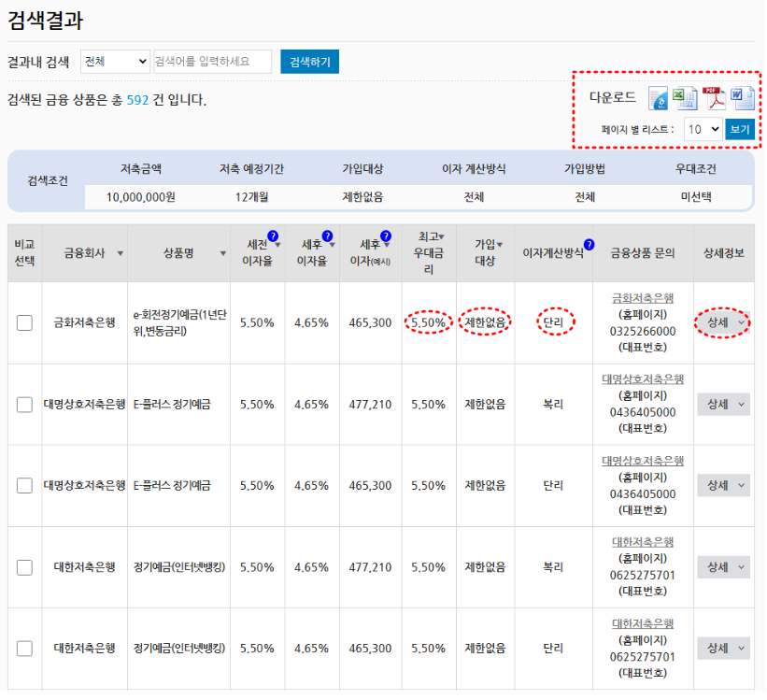Sort by 세후 이자율 arrow

(x=333, y=245)
